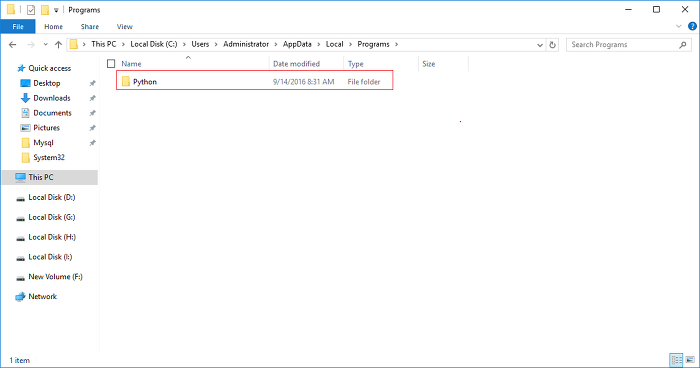Sort by the Size column header
This screenshot has height=368, width=700.
(x=429, y=64)
